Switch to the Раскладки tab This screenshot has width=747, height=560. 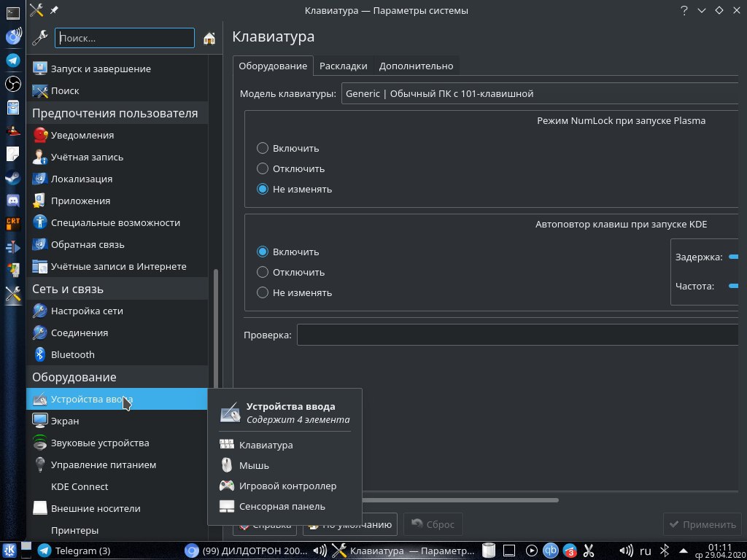click(x=343, y=66)
